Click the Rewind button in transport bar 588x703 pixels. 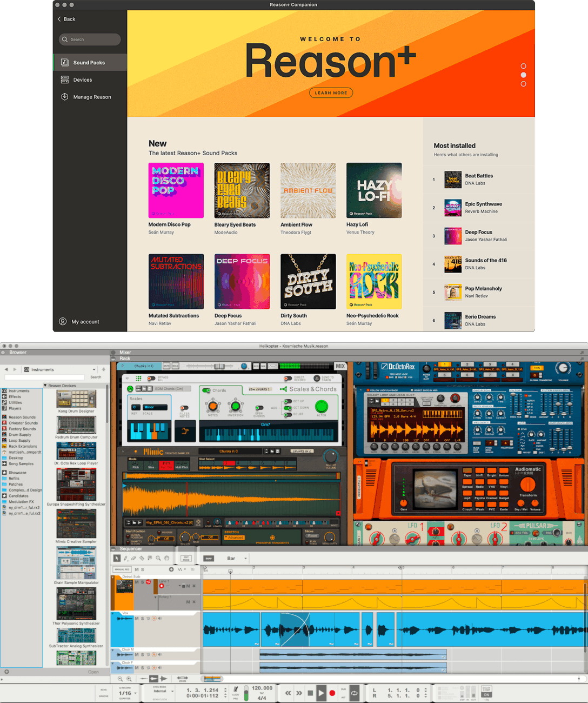[x=288, y=693]
